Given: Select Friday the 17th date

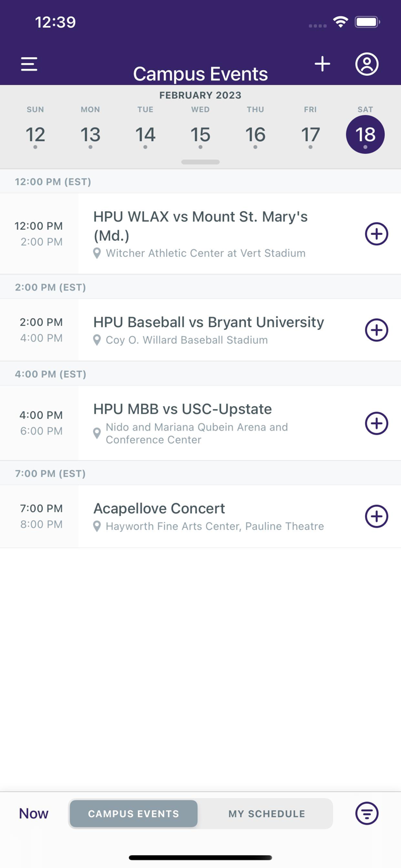Looking at the screenshot, I should (310, 134).
